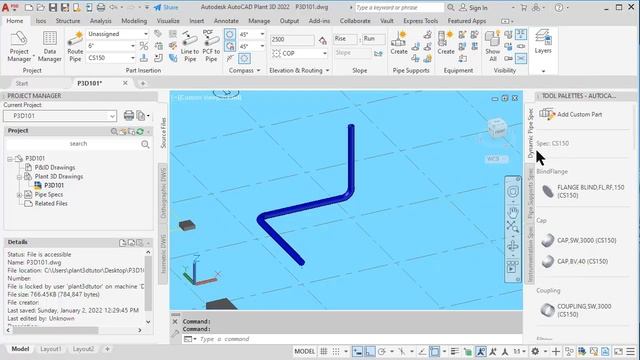Open the CS150 spec dropdown
The image size is (640, 360).
133,58
